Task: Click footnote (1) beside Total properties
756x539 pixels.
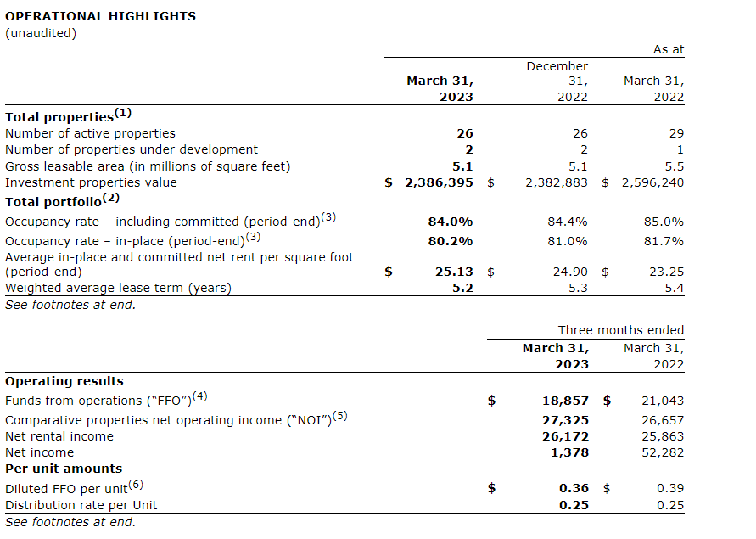Action: point(123,113)
